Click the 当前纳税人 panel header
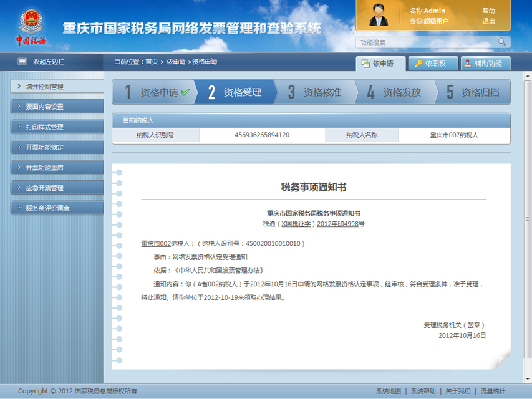The height and width of the screenshot is (399, 532). [311, 120]
